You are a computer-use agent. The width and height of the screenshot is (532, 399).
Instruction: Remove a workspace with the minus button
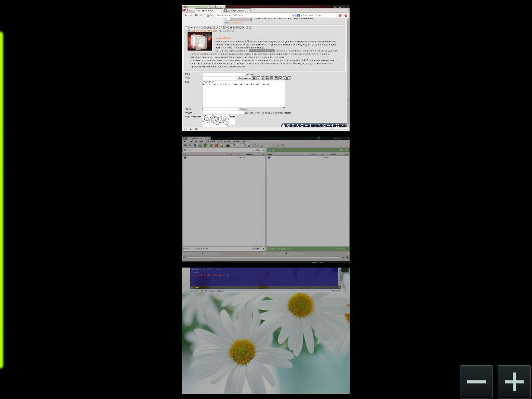point(476,382)
